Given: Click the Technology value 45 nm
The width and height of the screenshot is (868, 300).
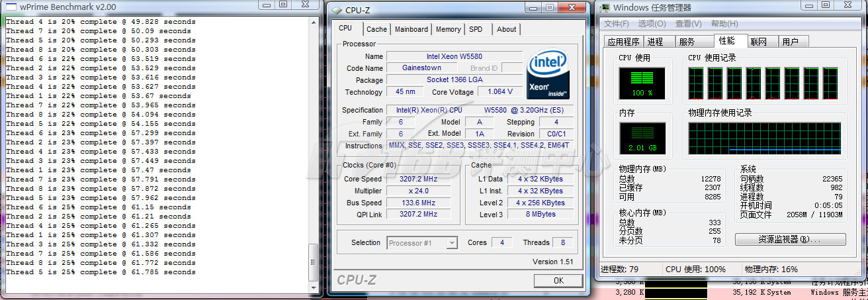Looking at the screenshot, I should 405,92.
